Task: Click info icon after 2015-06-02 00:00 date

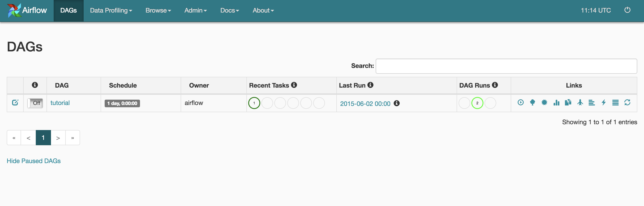Action: pos(396,103)
